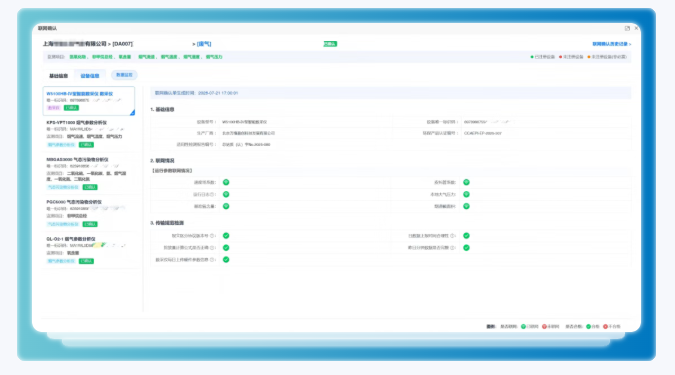Click the rounded blue pill button beside tabs
Screen dimensions: 675x375
124,75
